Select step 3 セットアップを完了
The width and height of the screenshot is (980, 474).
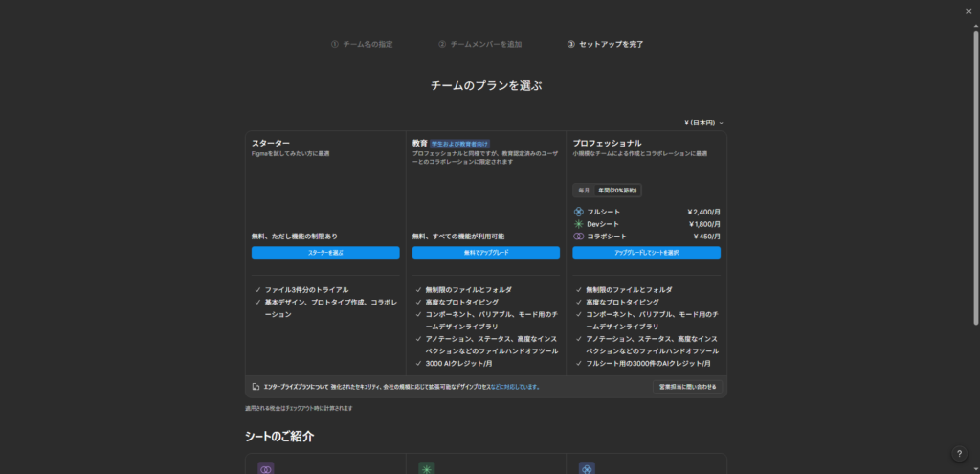[606, 44]
